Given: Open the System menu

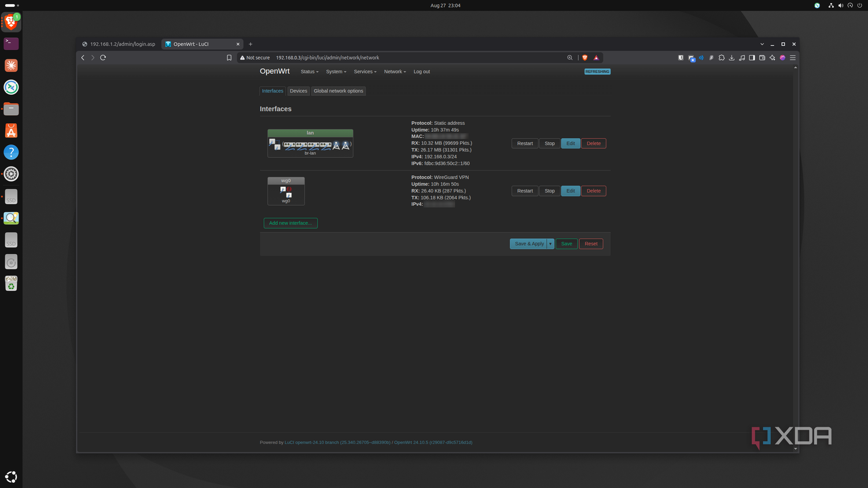Looking at the screenshot, I should (336, 72).
